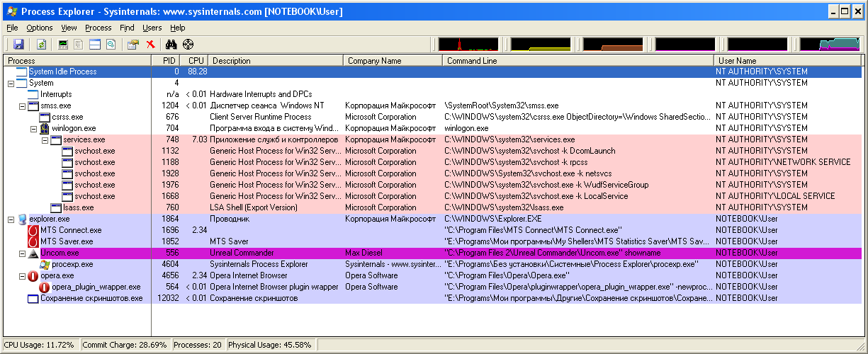Collapse the winlogon.exe tree branch
Viewport: 868px width, 354px height.
point(33,129)
